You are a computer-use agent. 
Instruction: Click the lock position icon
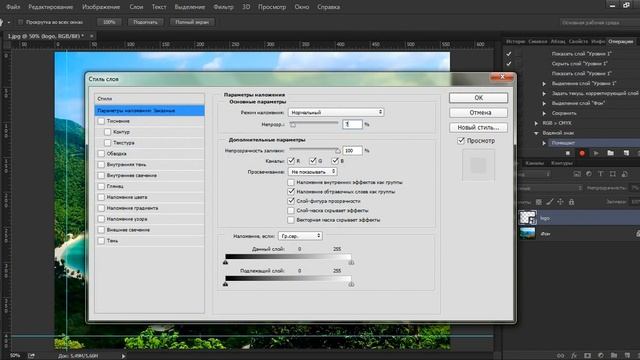[x=560, y=202]
